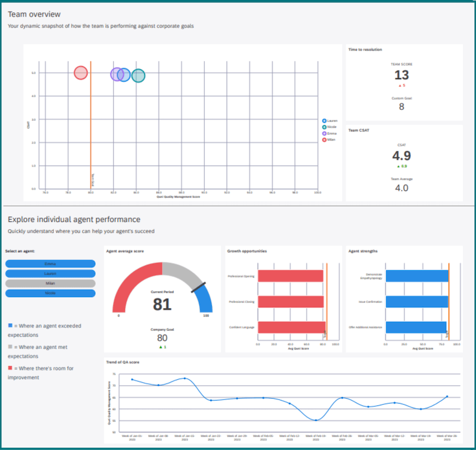Click the Week of Jan-22 trend data point
The image size is (476, 450).
point(211,400)
